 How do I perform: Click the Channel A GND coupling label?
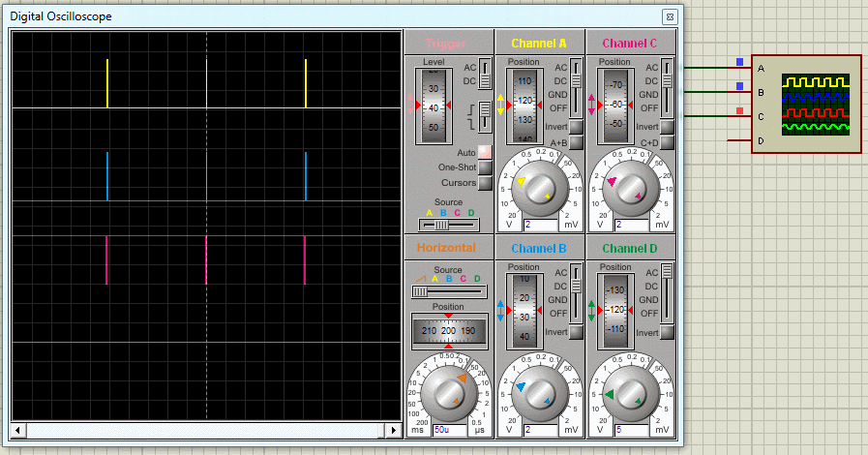click(x=557, y=95)
